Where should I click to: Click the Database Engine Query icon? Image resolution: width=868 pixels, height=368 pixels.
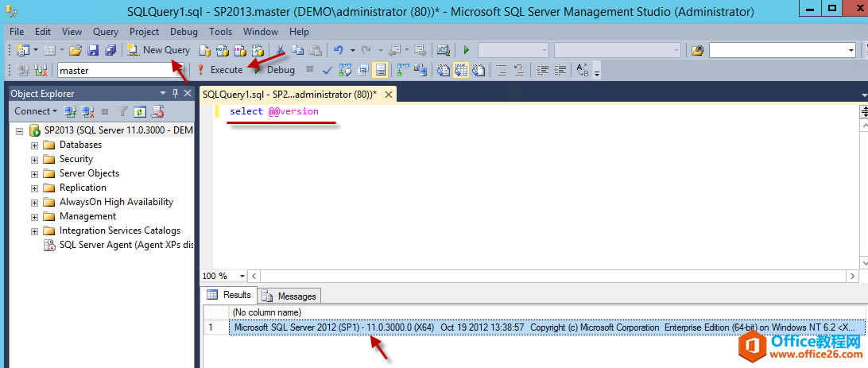(x=205, y=50)
